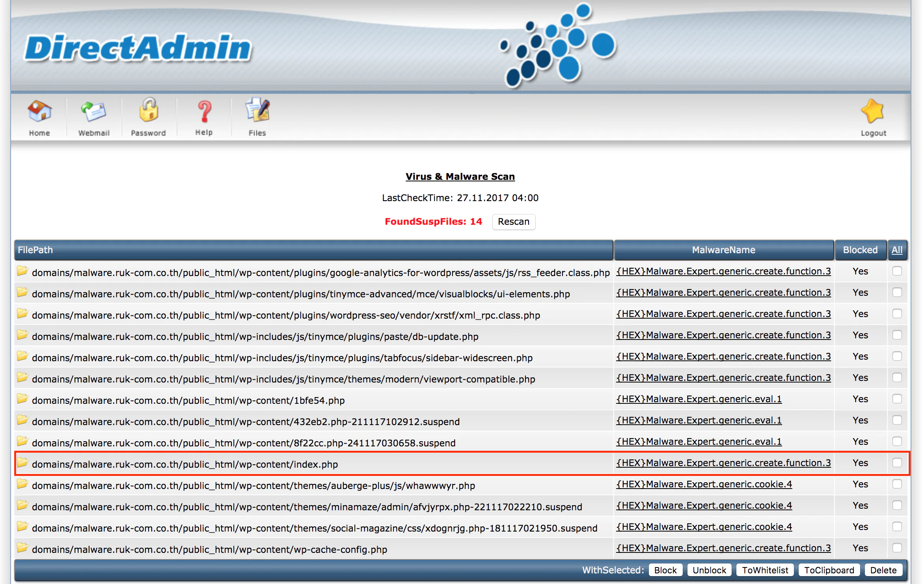The height and width of the screenshot is (584, 924).
Task: Click Blocked 'Yes' value for afvjyrpx.php row
Action: point(860,506)
